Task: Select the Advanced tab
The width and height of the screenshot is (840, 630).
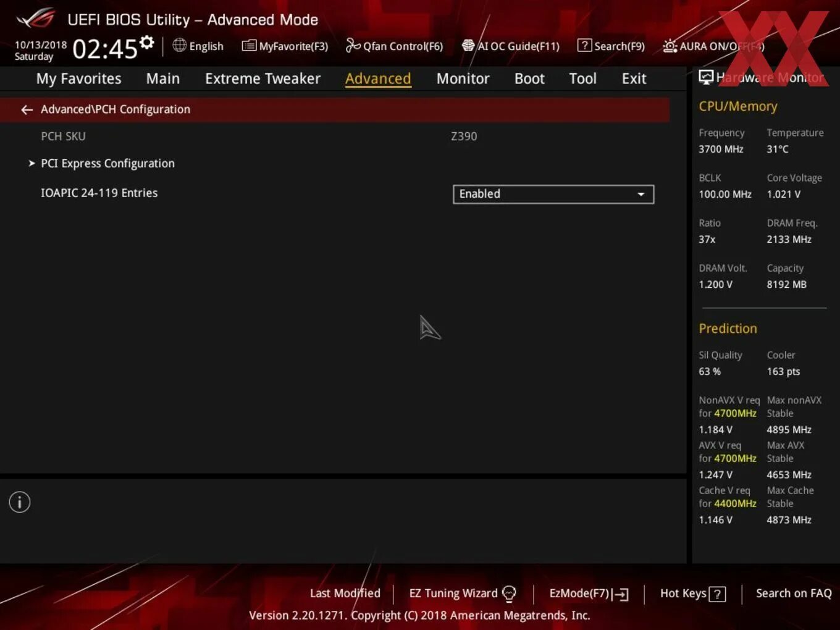Action: tap(378, 78)
